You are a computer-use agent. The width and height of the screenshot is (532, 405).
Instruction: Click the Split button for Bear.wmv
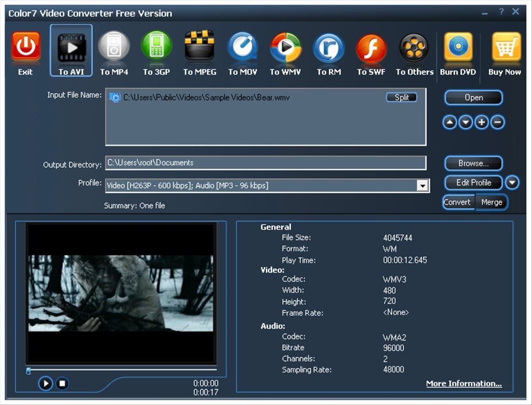click(x=402, y=97)
